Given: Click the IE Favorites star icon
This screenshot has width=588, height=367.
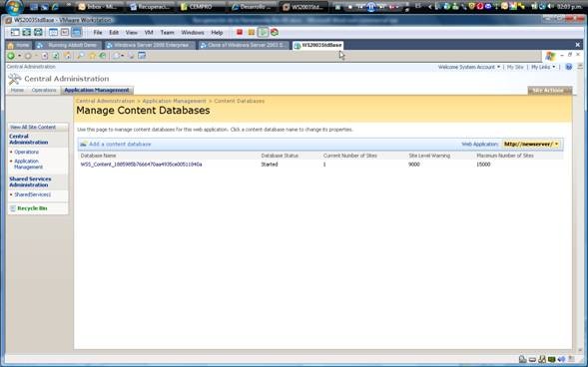Looking at the screenshot, I should 92,56.
